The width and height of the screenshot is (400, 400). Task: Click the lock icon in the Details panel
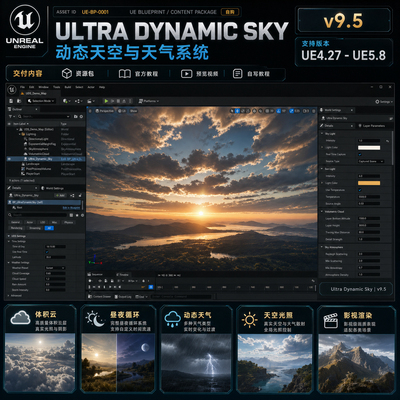[80, 195]
